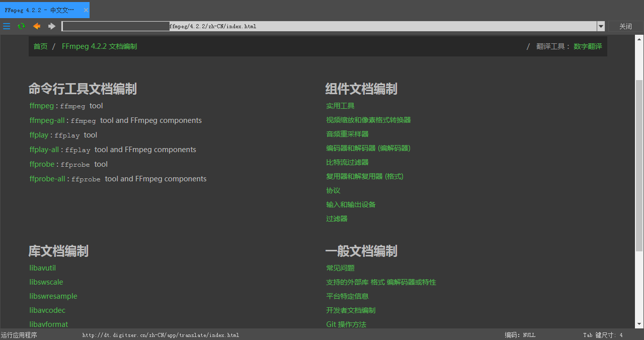
Task: Open the 首页 breadcrumb link
Action: [x=40, y=46]
